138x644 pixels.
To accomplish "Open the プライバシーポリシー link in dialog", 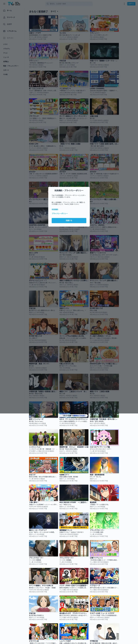I will coord(60,213).
